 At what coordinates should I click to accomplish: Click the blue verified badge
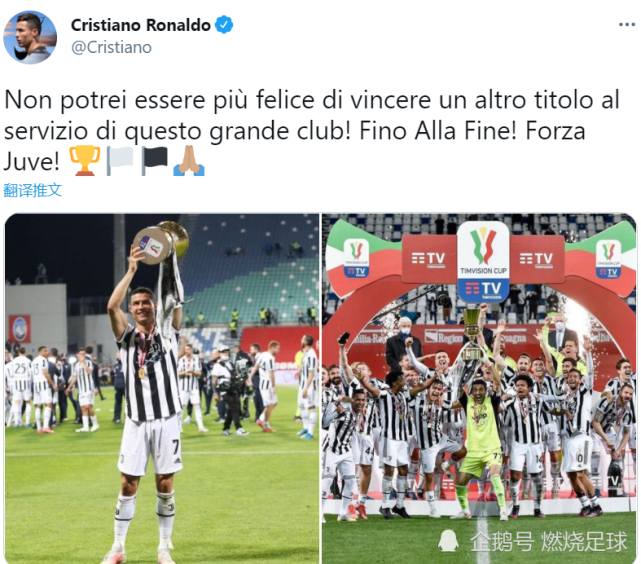224,25
